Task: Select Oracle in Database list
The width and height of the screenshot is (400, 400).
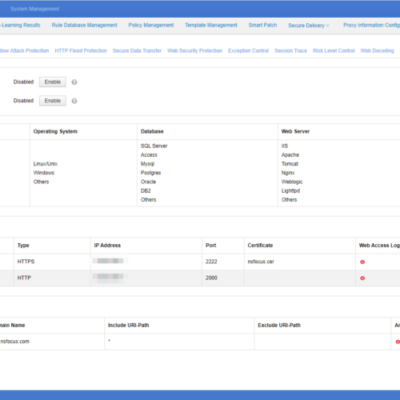Action: pyautogui.click(x=148, y=182)
